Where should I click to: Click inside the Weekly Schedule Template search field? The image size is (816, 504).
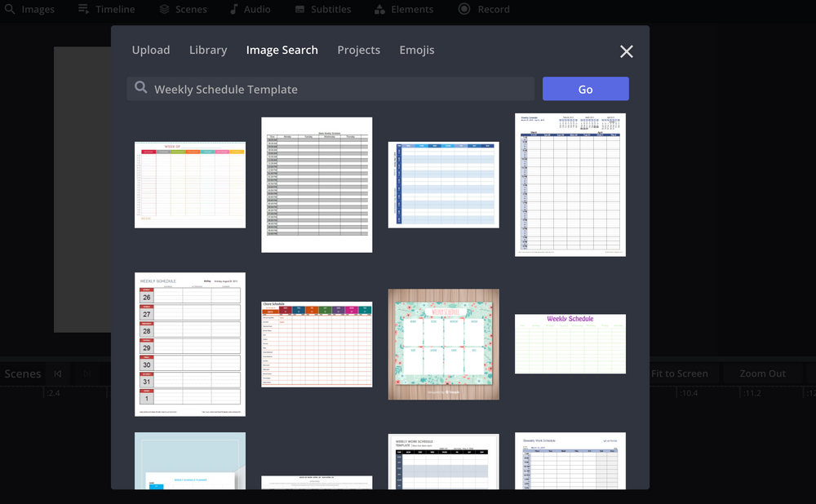click(326, 88)
